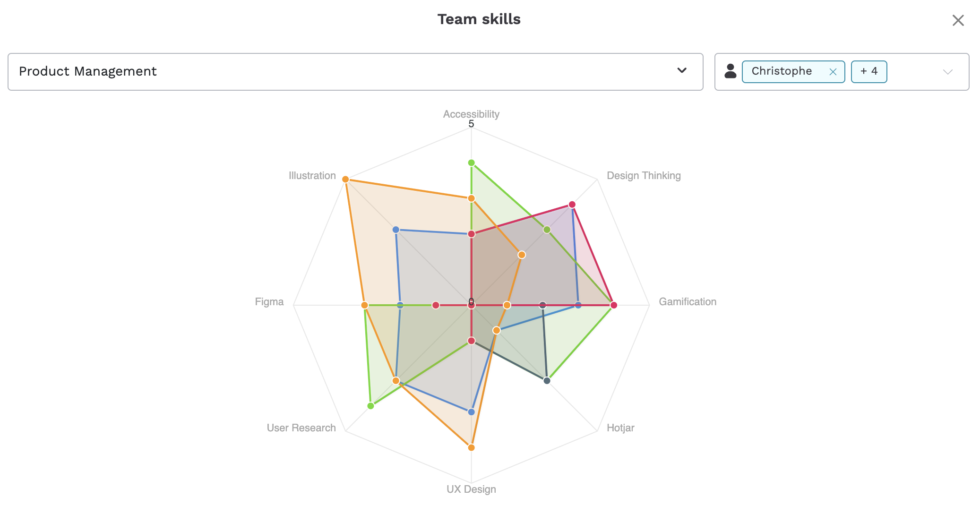The height and width of the screenshot is (514, 980).
Task: Click the green User Research data point
Action: [371, 406]
